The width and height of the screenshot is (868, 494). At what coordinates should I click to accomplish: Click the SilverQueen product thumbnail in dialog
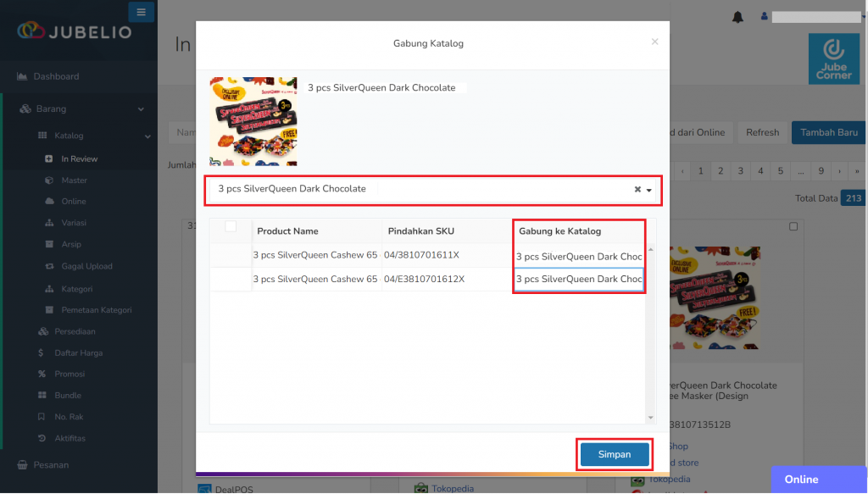pyautogui.click(x=253, y=121)
